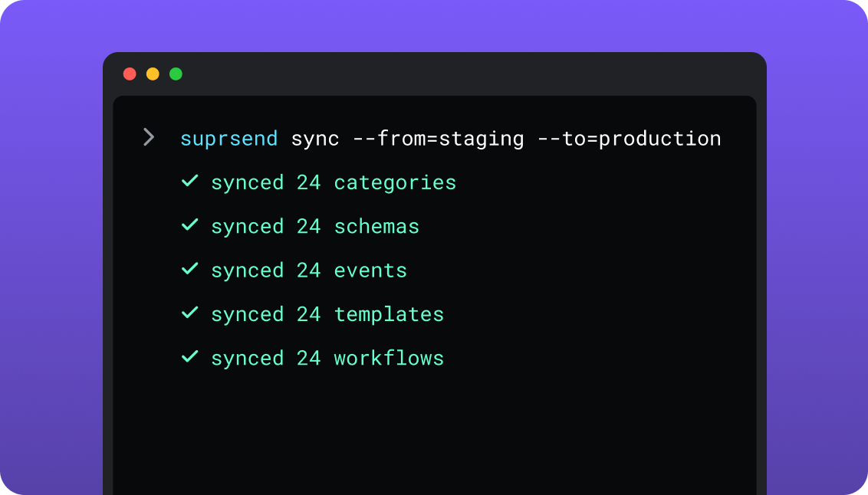Click the "synced 24 categories" line

click(x=334, y=183)
